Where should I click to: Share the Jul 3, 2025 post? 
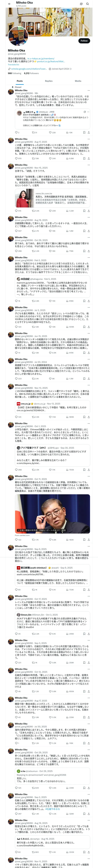[89, 327]
